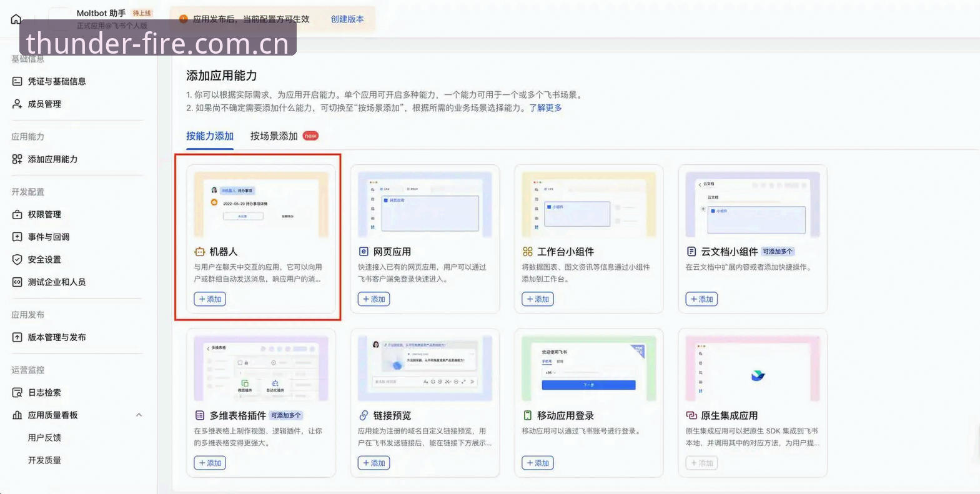Click the 多维表格插件 preview thumbnail
Screen dimensions: 980x494
[261, 368]
